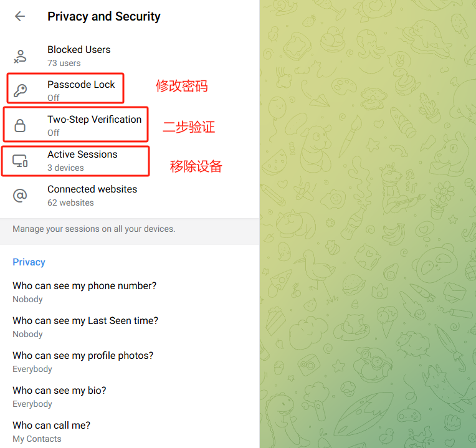This screenshot has width=476, height=448.
Task: Click the Privacy section header
Action: pos(29,262)
